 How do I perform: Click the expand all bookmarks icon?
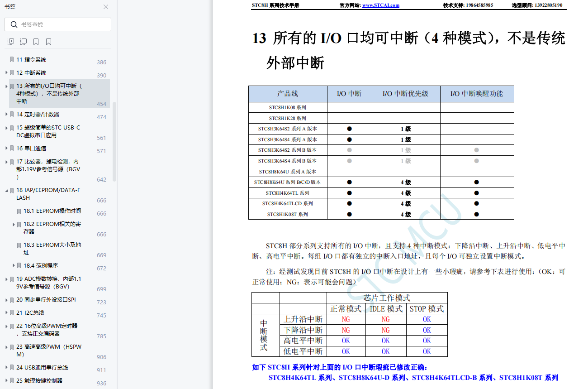pyautogui.click(x=11, y=42)
